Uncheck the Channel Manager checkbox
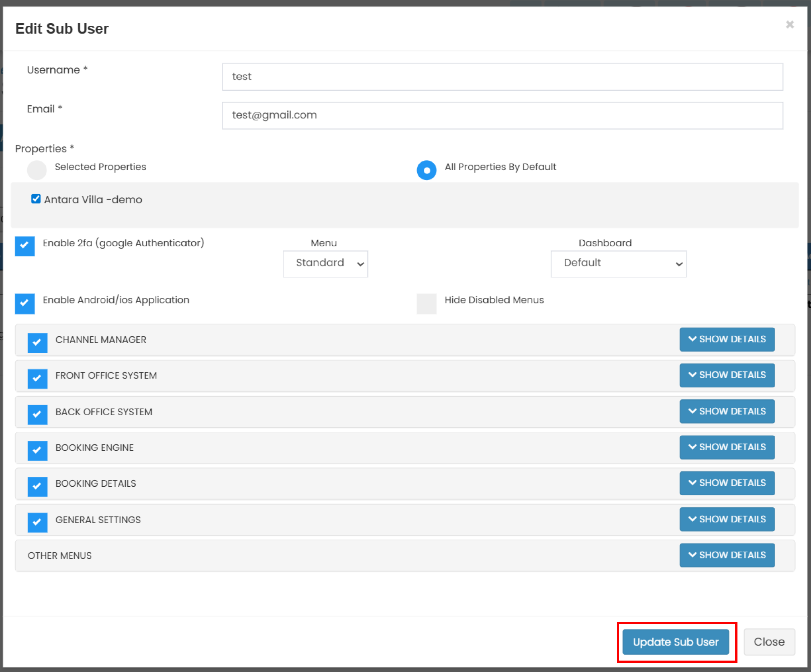The height and width of the screenshot is (672, 811). click(x=37, y=342)
